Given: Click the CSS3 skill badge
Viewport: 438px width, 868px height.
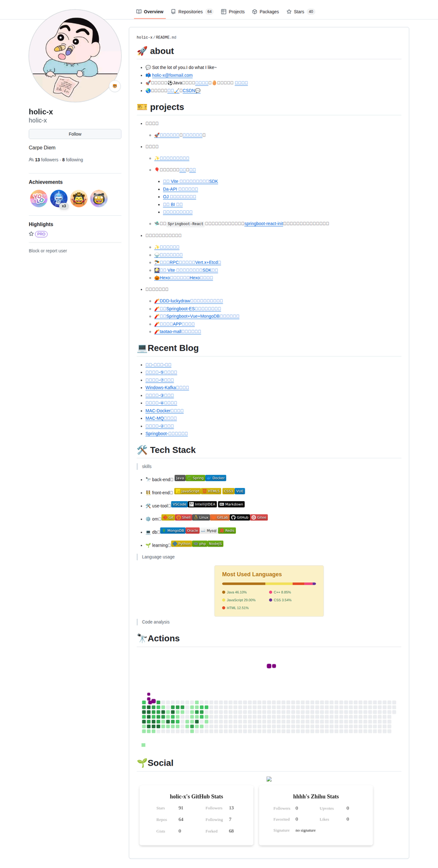Looking at the screenshot, I should [x=228, y=491].
